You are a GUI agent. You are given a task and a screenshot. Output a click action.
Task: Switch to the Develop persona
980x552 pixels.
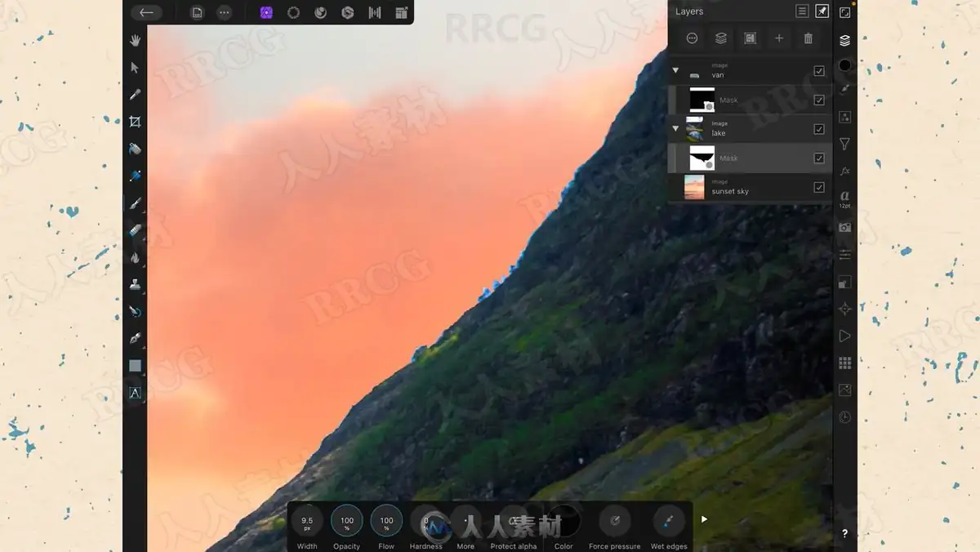coord(348,12)
